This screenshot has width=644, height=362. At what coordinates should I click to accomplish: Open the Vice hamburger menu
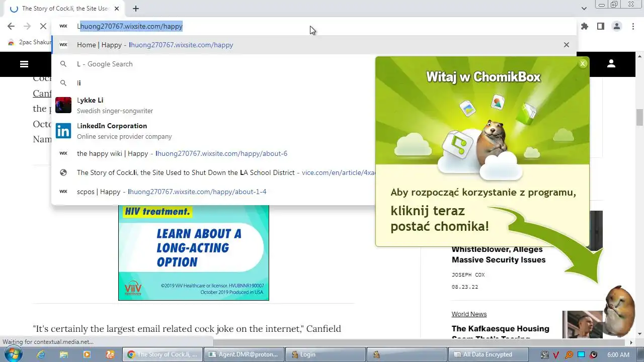(x=24, y=64)
